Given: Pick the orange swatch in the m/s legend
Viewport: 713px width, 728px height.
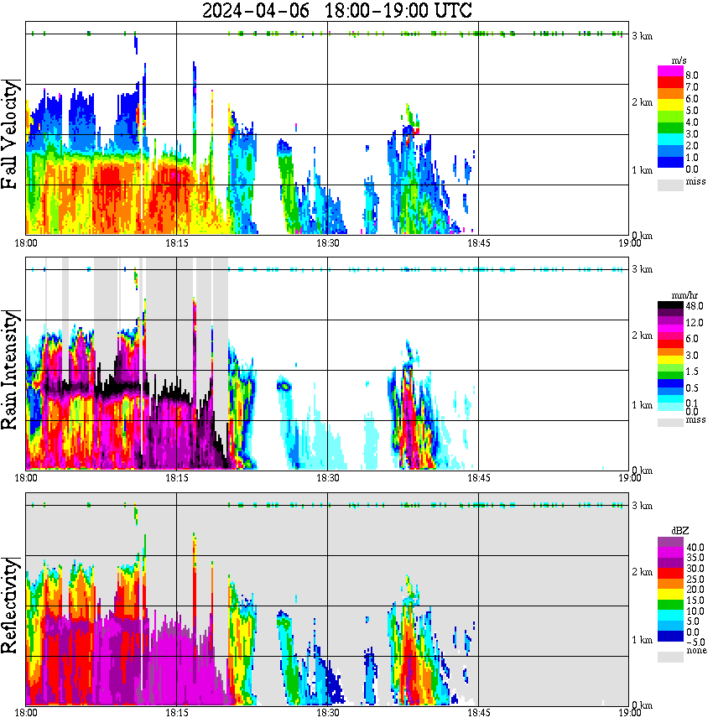Looking at the screenshot, I should coord(670,93).
